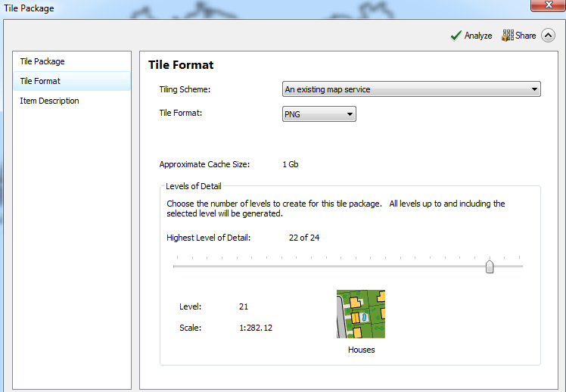The width and height of the screenshot is (566, 392).
Task: Click the Houses caption under the preview
Action: click(x=361, y=350)
